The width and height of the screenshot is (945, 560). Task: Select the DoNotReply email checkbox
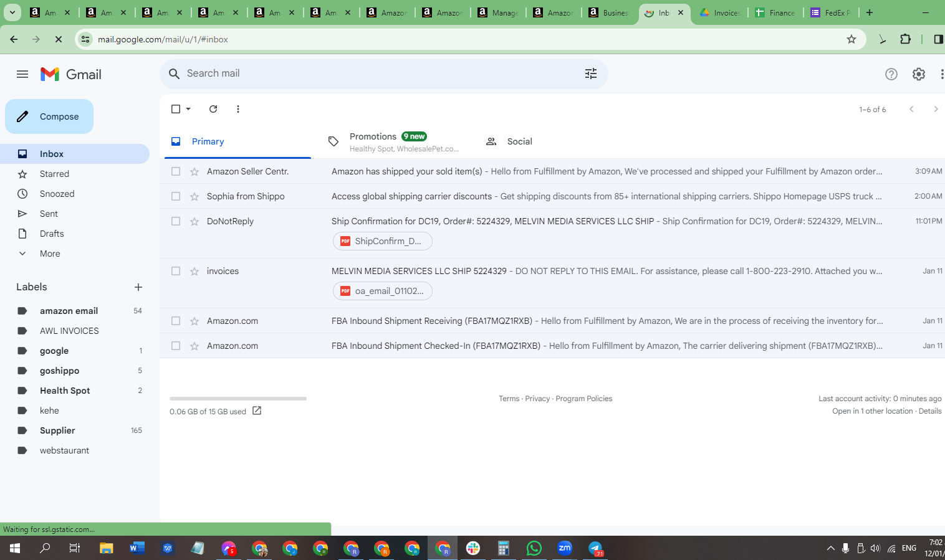point(176,221)
